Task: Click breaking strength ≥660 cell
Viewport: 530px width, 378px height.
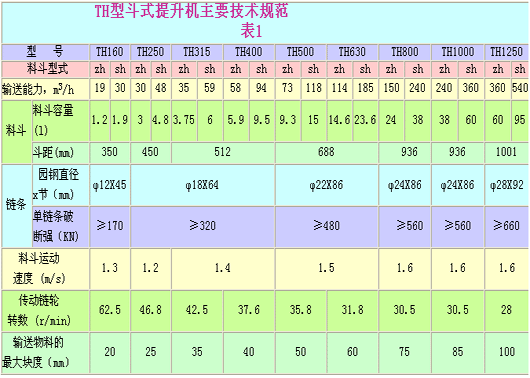Action: [506, 226]
